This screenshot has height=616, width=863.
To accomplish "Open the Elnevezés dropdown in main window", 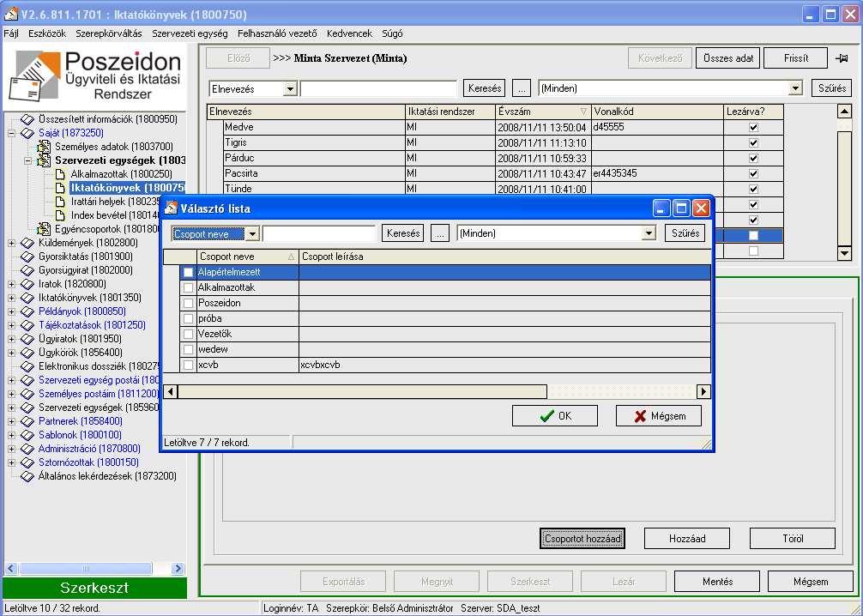I will click(290, 88).
